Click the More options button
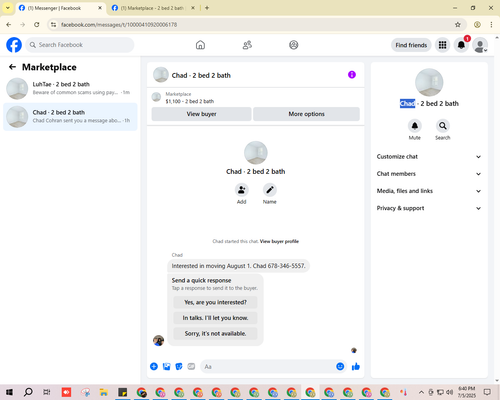 pyautogui.click(x=306, y=114)
